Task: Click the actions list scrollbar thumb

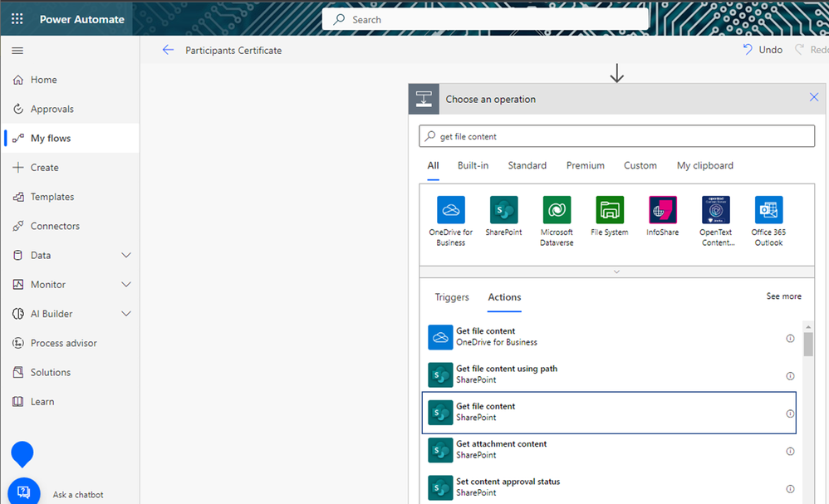Action: (808, 345)
